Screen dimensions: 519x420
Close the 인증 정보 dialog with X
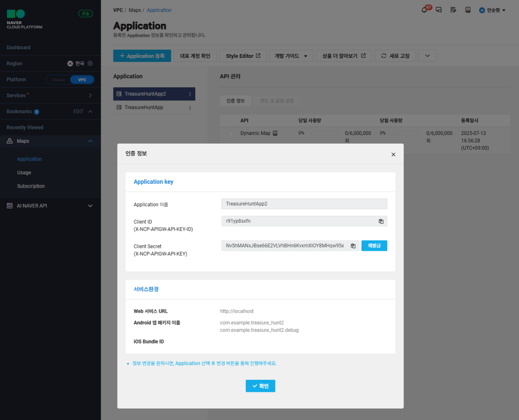pos(393,154)
